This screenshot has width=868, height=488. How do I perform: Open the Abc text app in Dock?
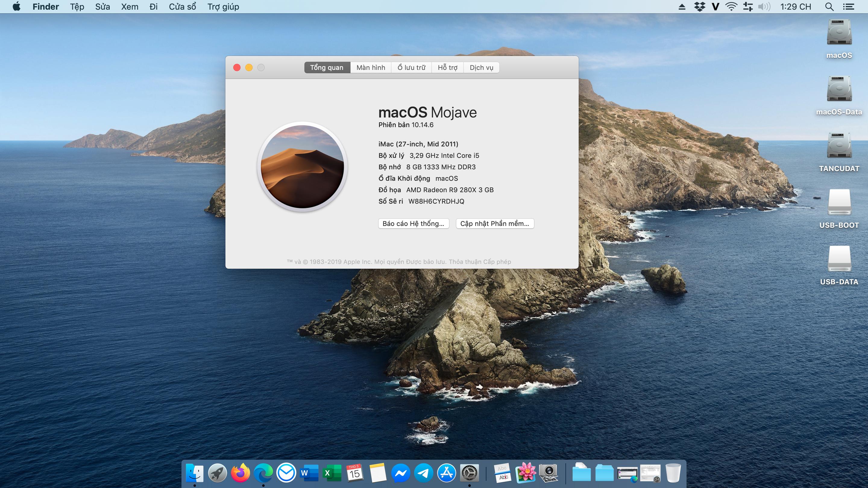pyautogui.click(x=502, y=473)
